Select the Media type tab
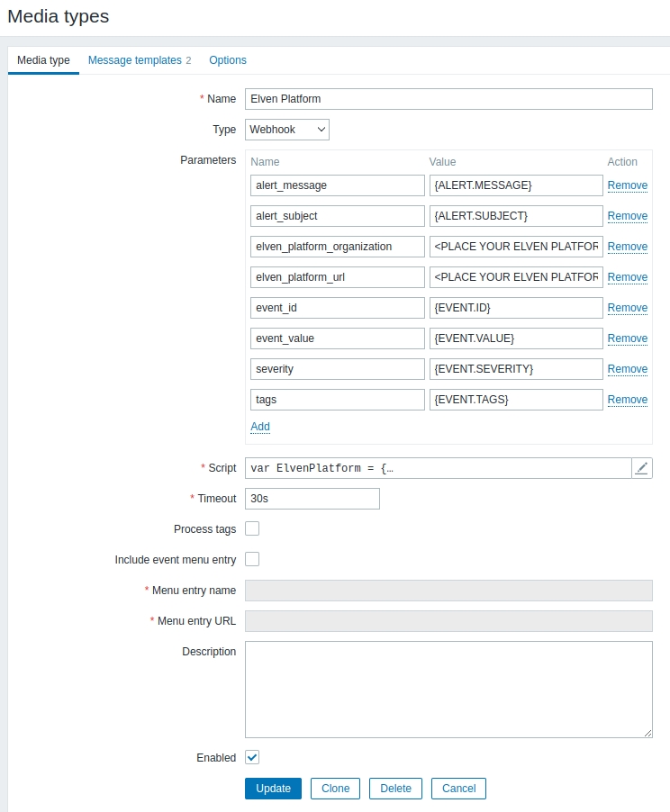 click(x=43, y=60)
